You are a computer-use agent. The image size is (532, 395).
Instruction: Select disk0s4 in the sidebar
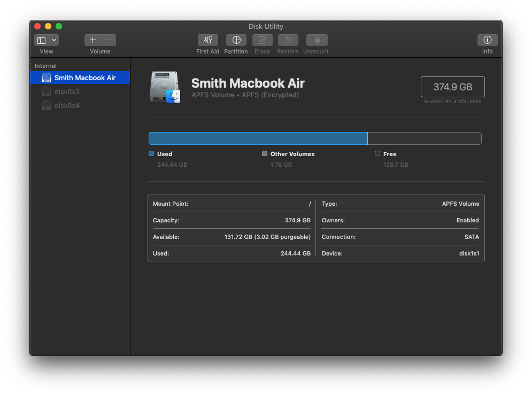coord(67,105)
